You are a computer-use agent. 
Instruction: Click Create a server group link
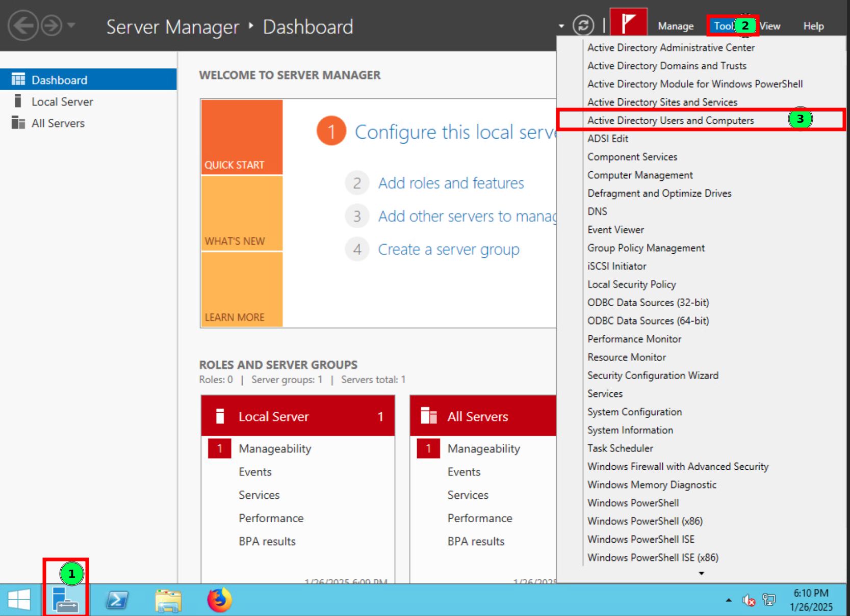(449, 249)
